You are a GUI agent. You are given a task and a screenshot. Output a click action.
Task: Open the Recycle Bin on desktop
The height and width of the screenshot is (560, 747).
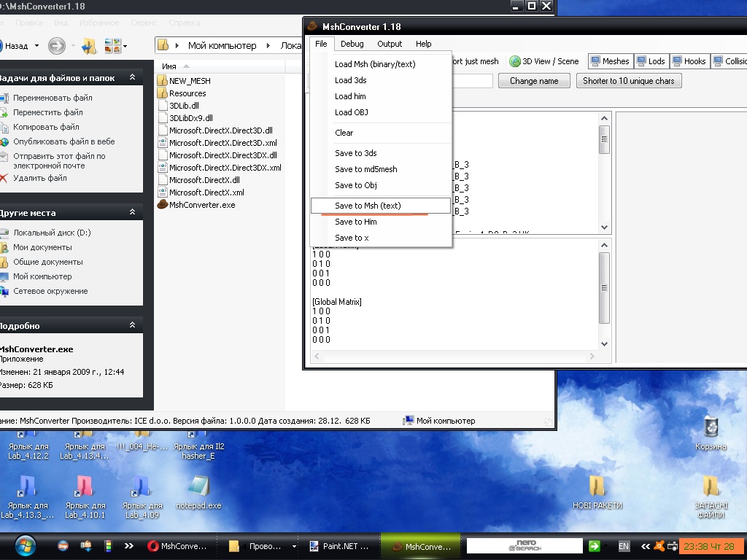click(x=710, y=427)
